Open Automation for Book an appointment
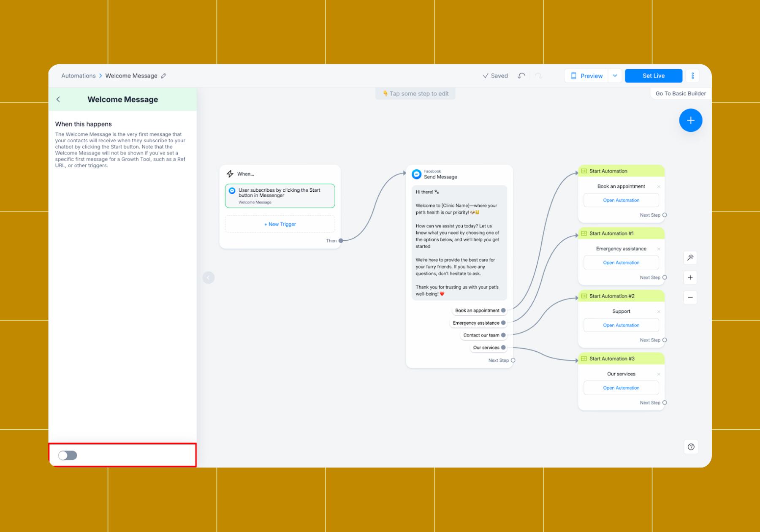This screenshot has width=760, height=532. click(621, 200)
